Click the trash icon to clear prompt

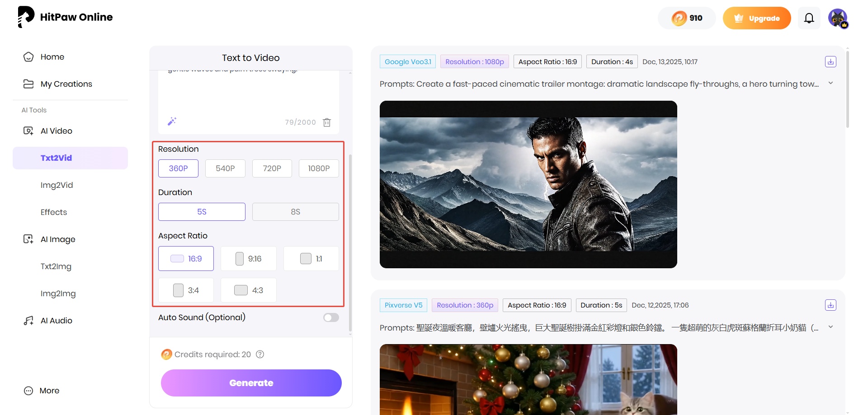327,122
